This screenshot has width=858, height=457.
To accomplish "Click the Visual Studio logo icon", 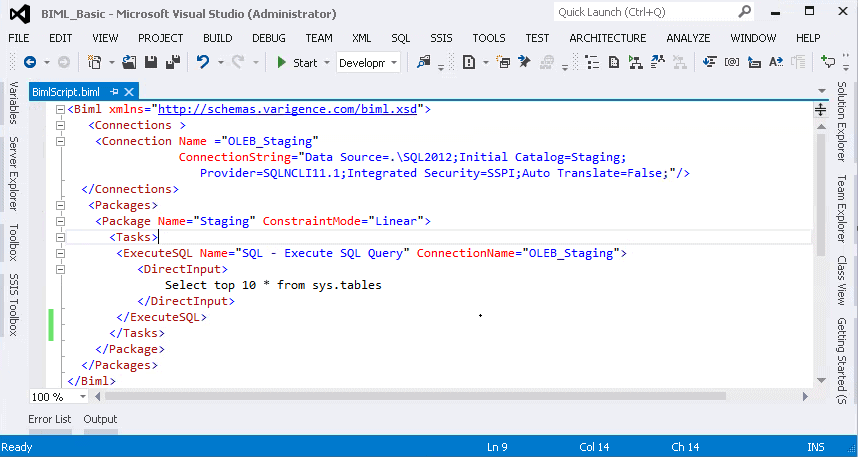I will pos(20,13).
